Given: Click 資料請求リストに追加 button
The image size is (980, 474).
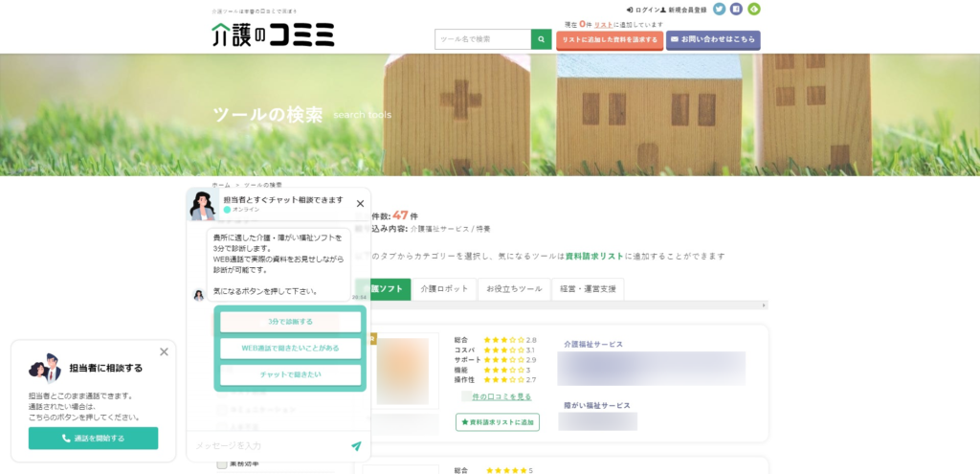Looking at the screenshot, I should pyautogui.click(x=498, y=422).
